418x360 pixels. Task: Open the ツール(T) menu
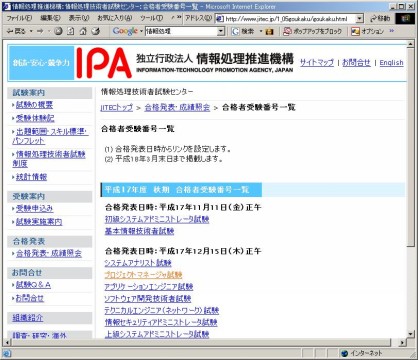(151, 18)
